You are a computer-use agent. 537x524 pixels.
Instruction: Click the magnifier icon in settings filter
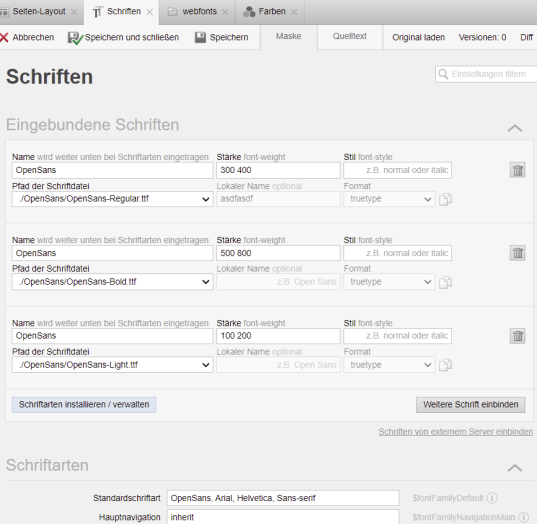443,74
